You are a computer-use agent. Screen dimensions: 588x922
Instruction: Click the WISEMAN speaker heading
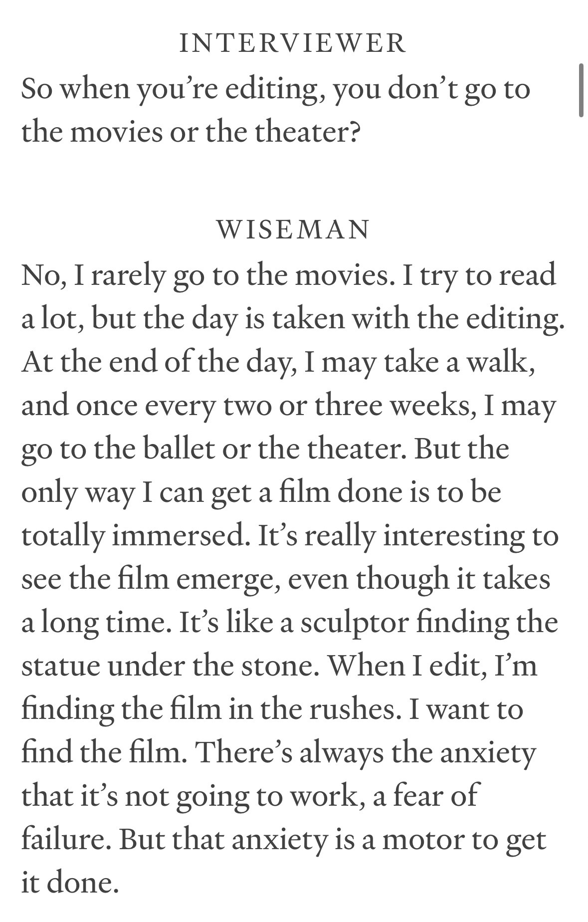pyautogui.click(x=293, y=230)
